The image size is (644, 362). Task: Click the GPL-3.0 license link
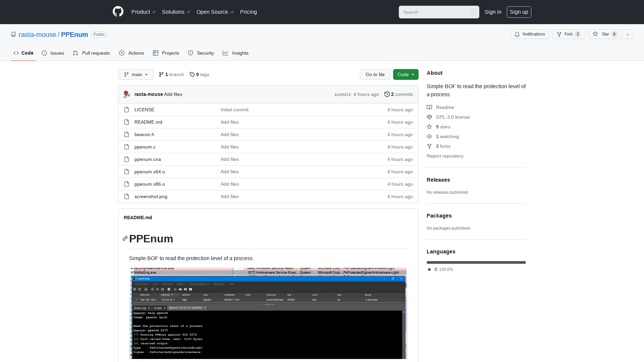452,117
